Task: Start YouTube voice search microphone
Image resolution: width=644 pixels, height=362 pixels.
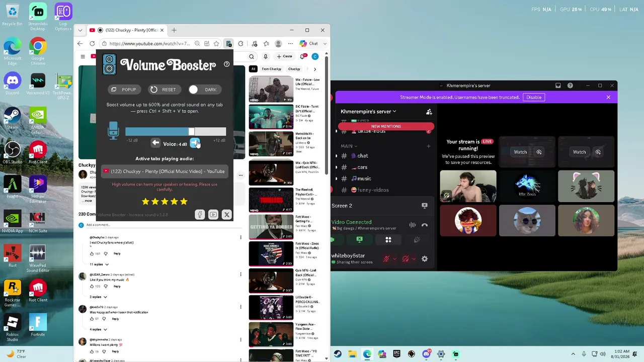Action: point(266,56)
